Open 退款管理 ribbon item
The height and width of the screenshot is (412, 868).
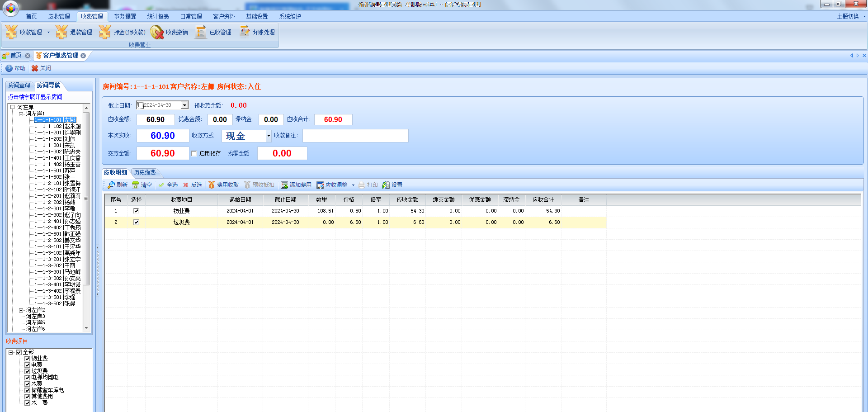pos(74,32)
